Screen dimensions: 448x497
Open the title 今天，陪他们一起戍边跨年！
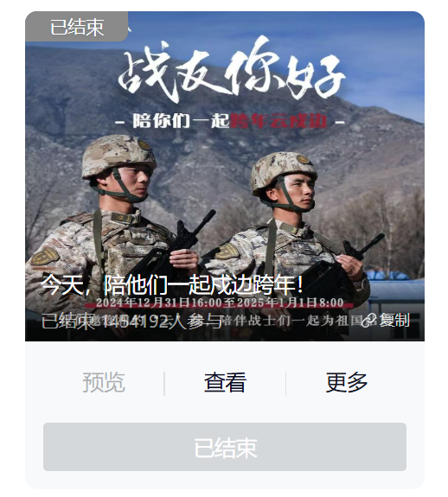pos(172,285)
